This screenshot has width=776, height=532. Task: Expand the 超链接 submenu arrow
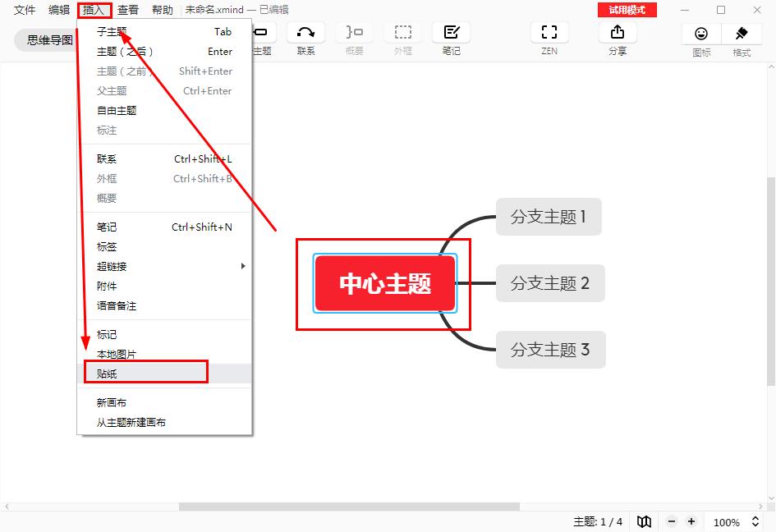tap(243, 266)
